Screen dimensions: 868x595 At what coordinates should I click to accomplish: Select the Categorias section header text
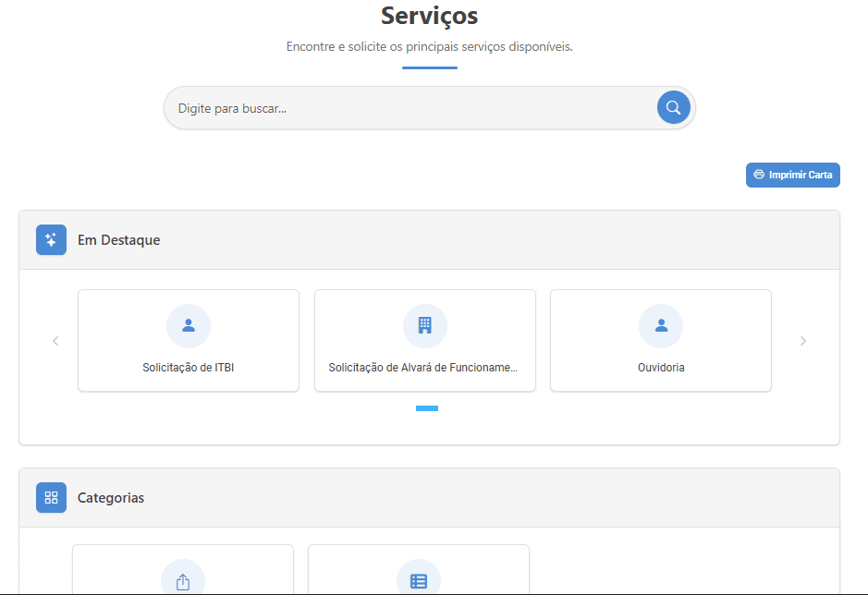point(111,498)
